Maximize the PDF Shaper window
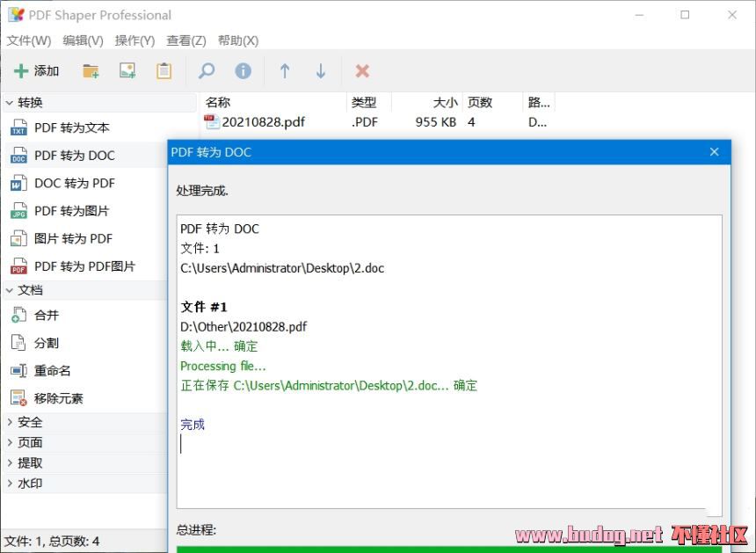The width and height of the screenshot is (756, 553). pyautogui.click(x=685, y=15)
